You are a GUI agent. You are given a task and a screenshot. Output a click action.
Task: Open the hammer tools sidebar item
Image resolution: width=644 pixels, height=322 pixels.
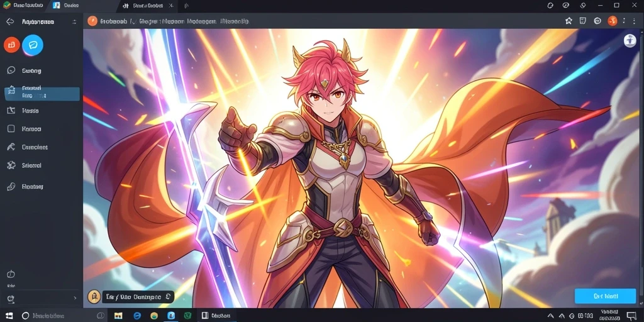click(11, 147)
